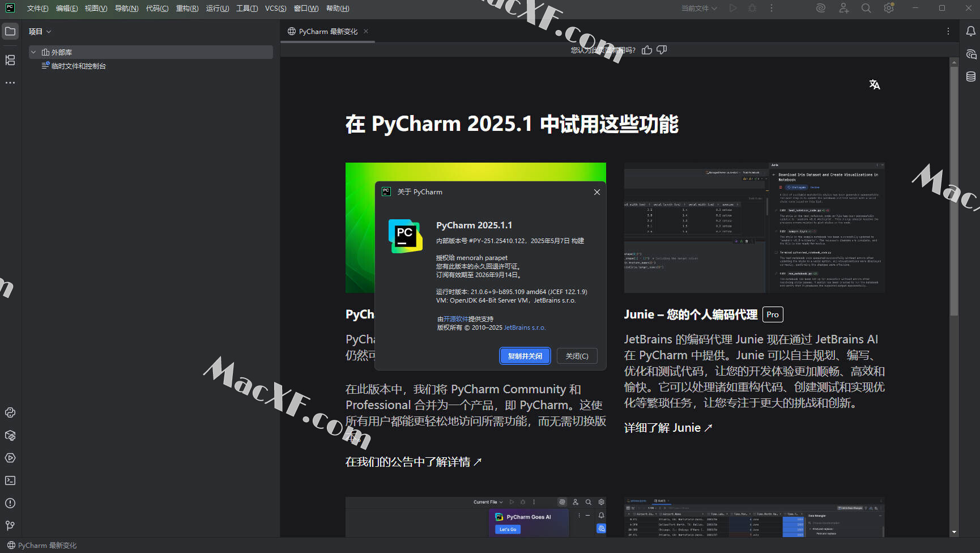Show more tool windows ellipsis icon
The height and width of the screenshot is (553, 980).
pos(10,83)
